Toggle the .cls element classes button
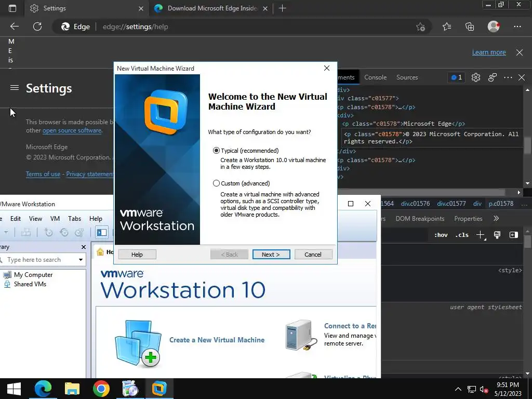This screenshot has height=399, width=532. pyautogui.click(x=462, y=235)
